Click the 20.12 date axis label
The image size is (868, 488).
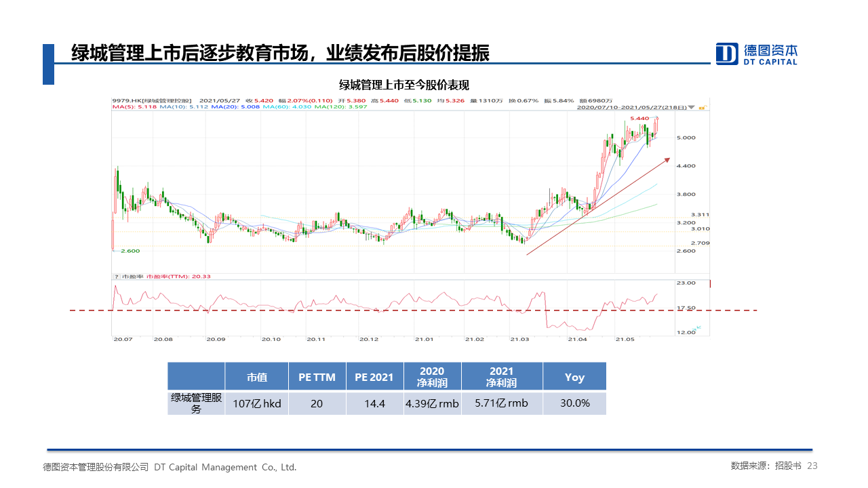(x=369, y=339)
